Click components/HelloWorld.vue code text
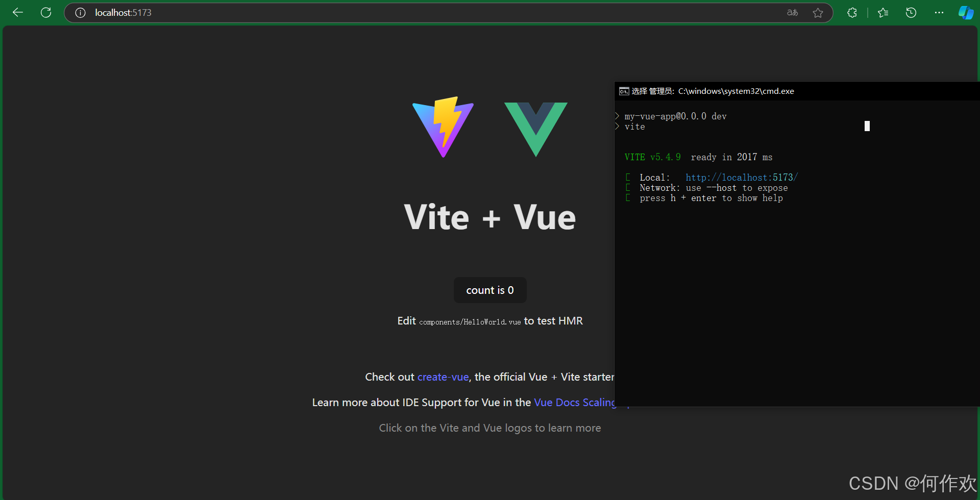The height and width of the screenshot is (500, 980). [x=470, y=322]
